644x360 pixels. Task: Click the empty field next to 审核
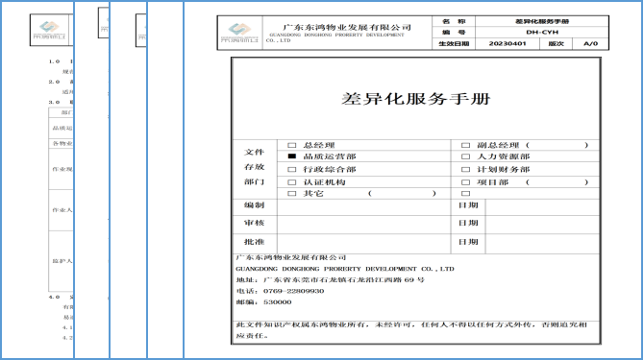tap(364, 225)
